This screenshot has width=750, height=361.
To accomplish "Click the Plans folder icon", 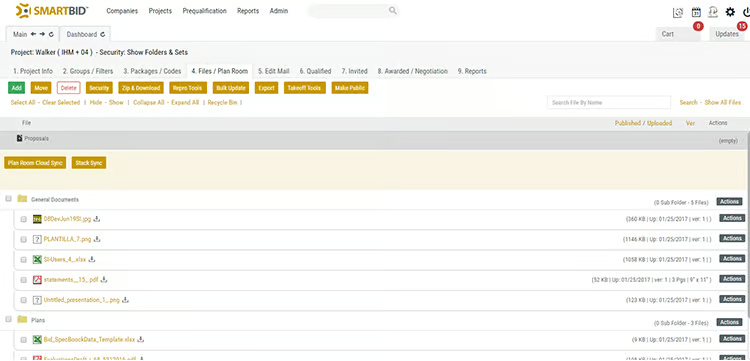I will pyautogui.click(x=22, y=319).
